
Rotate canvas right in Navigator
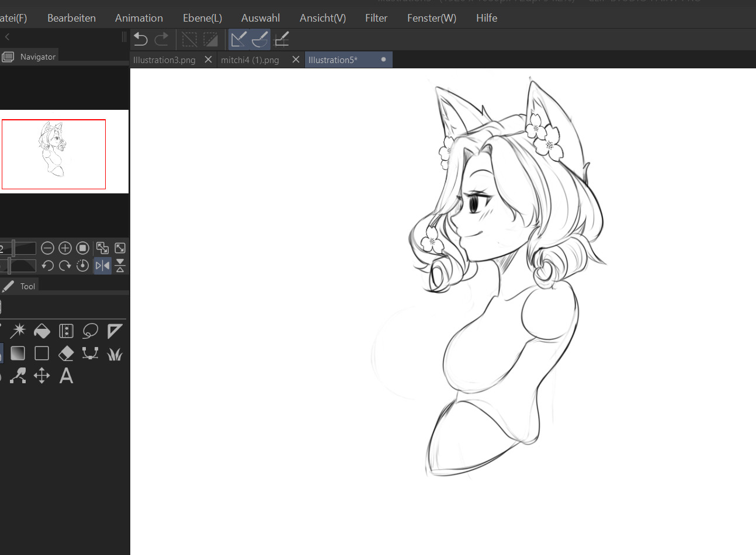coord(65,266)
